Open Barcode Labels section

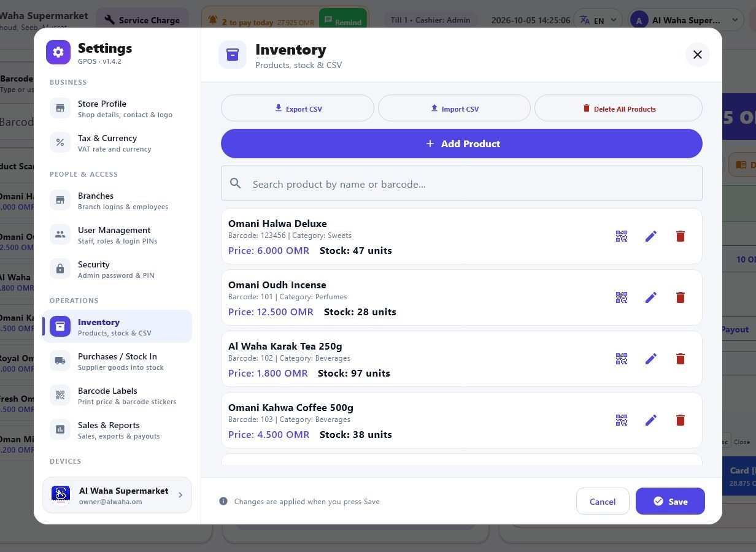pos(117,396)
